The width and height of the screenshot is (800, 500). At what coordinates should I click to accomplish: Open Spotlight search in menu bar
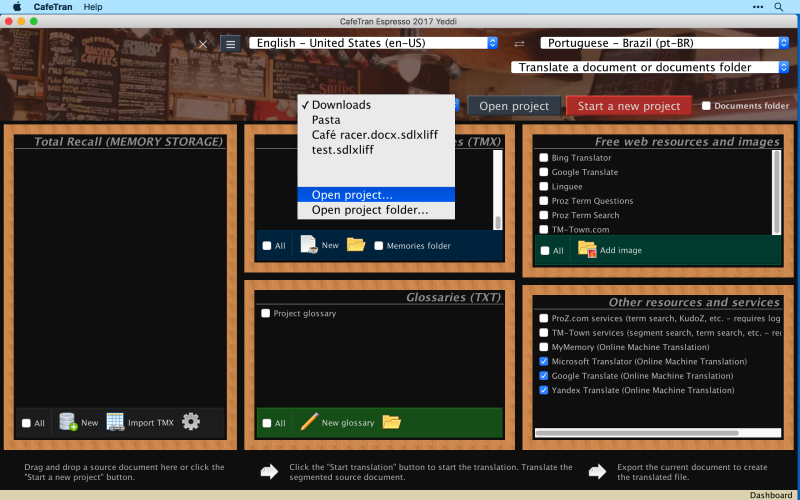(779, 7)
